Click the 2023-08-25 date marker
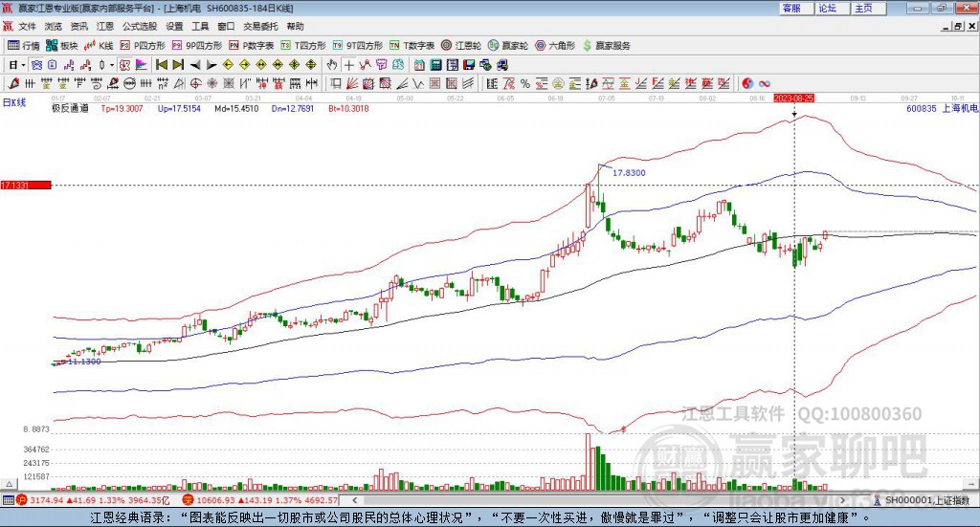Image resolution: width=980 pixels, height=527 pixels. [x=793, y=99]
